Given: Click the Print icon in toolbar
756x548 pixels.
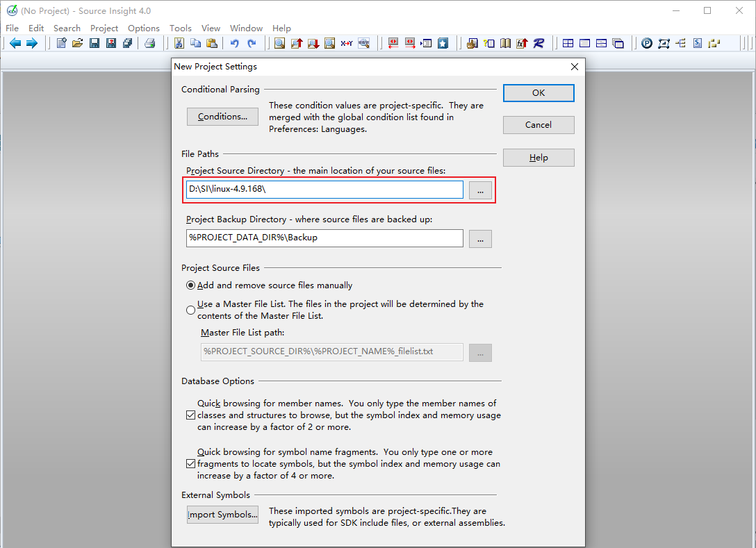Looking at the screenshot, I should (150, 43).
